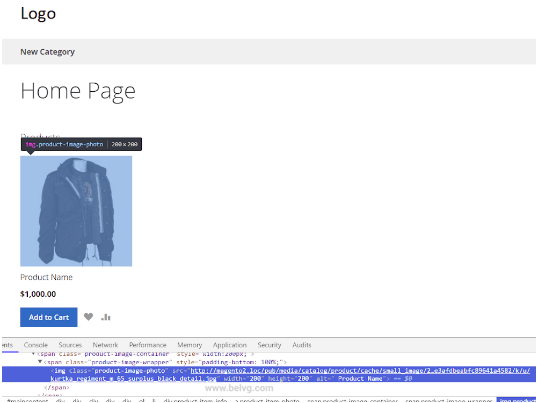
Task: Click the compare bars icon
Action: [x=106, y=317]
